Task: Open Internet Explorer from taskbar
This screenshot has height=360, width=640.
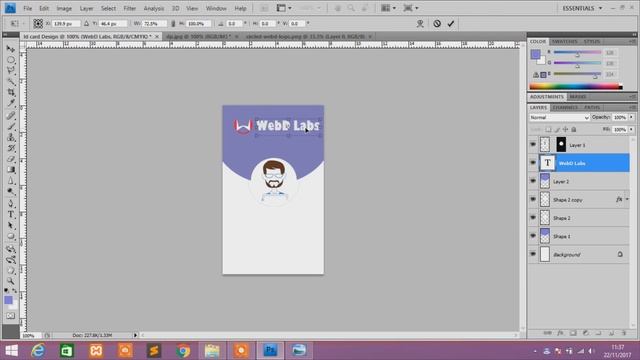Action: 38,350
